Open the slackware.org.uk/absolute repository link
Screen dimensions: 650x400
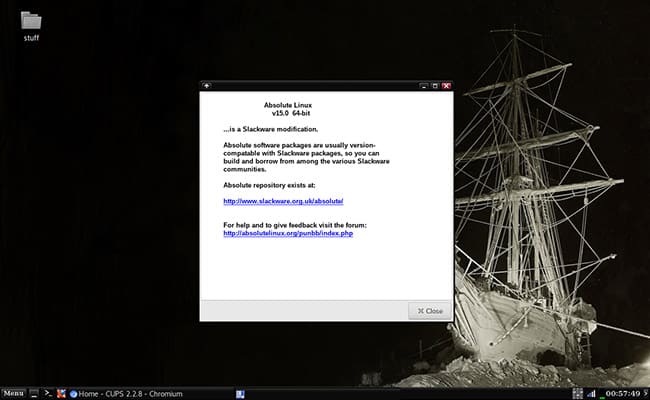[x=267, y=201]
